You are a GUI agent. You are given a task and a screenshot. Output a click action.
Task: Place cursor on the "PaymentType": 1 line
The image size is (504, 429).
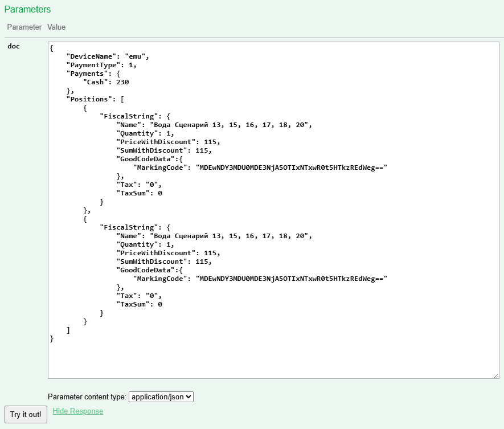pos(101,65)
